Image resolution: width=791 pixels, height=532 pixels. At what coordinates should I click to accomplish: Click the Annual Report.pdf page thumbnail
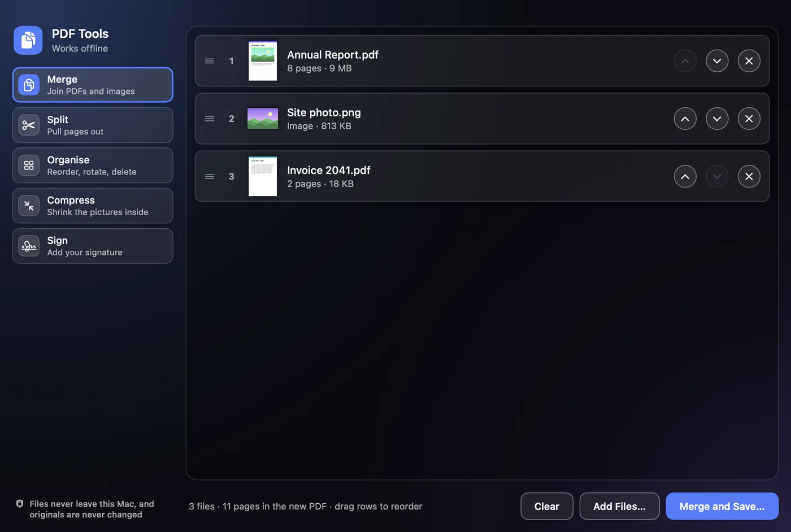pyautogui.click(x=263, y=61)
